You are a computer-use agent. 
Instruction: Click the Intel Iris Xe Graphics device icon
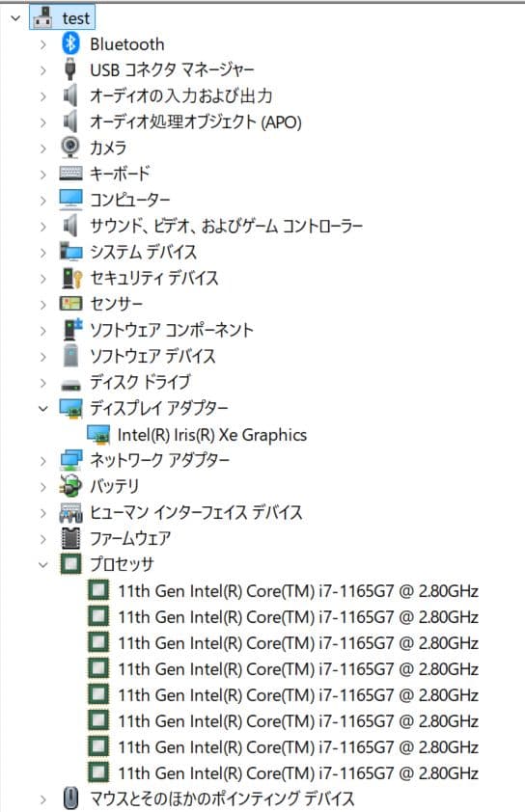point(98,435)
